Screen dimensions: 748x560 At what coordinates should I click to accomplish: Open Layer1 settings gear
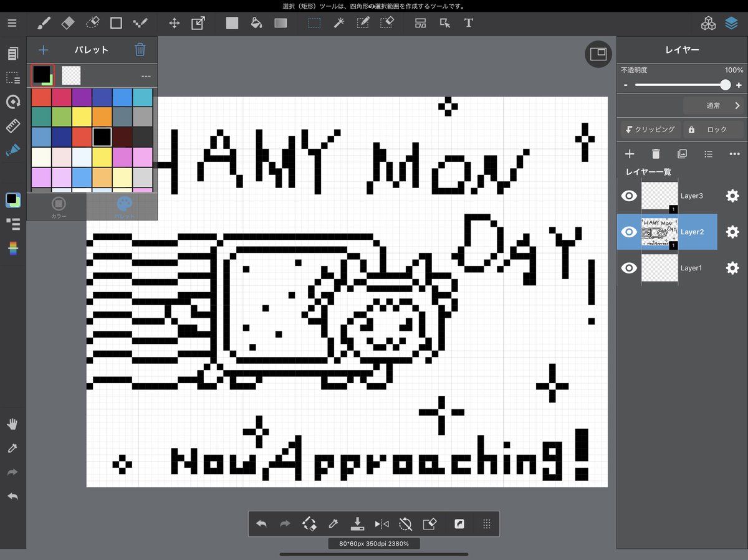coord(732,268)
